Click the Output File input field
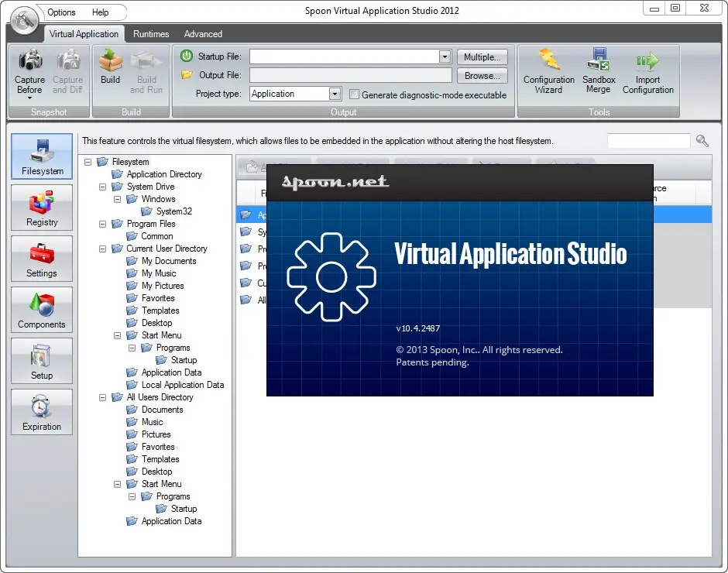Image resolution: width=728 pixels, height=573 pixels. (351, 75)
